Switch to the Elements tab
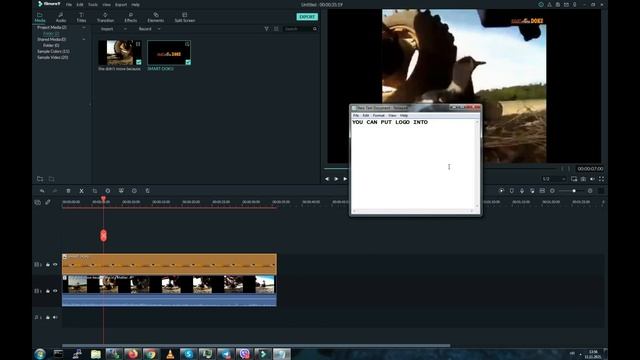This screenshot has height=360, width=640. point(156,17)
